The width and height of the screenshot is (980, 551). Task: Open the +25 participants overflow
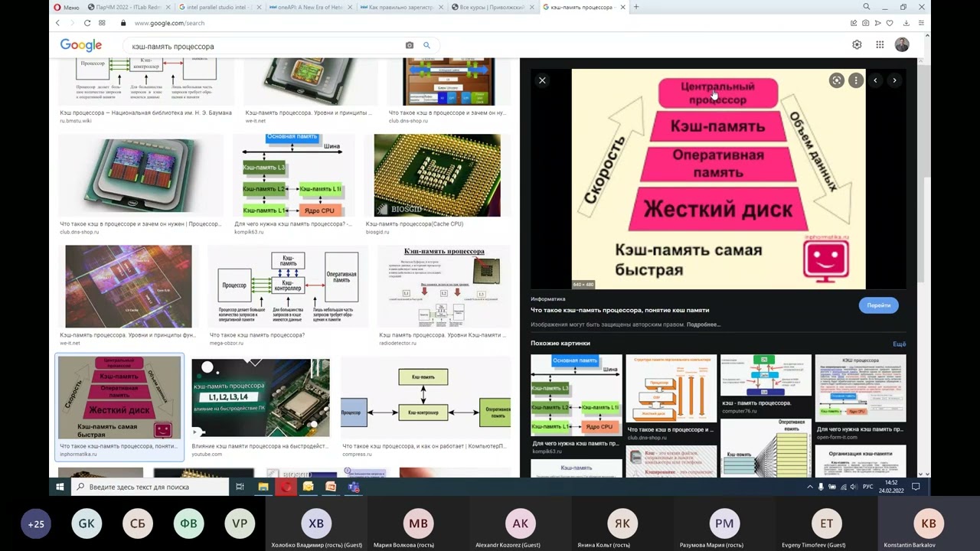[36, 524]
